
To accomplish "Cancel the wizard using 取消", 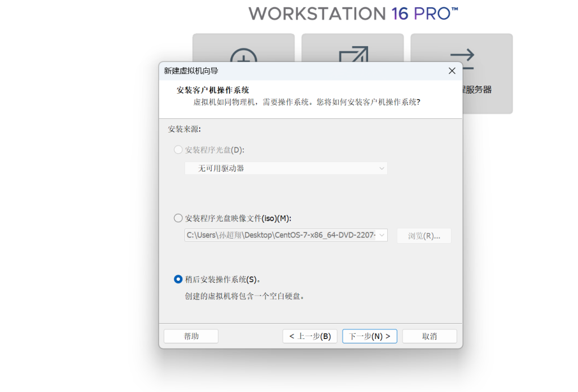I will point(430,336).
